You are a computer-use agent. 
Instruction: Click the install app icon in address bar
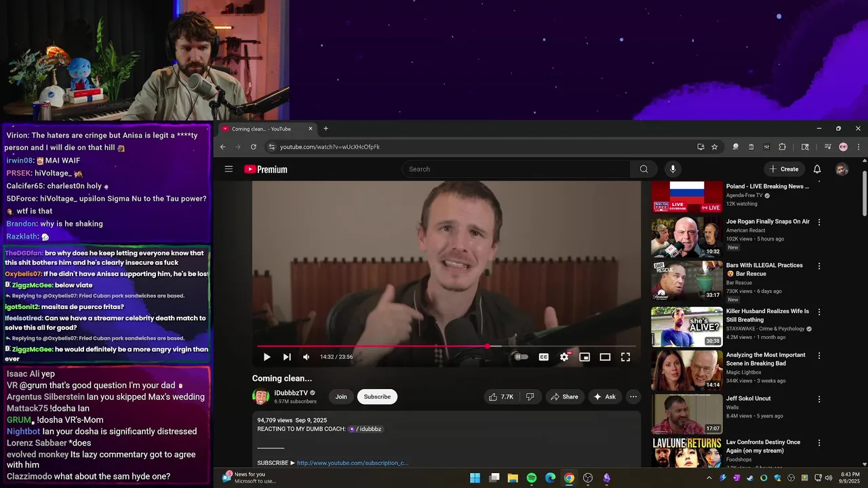701,146
